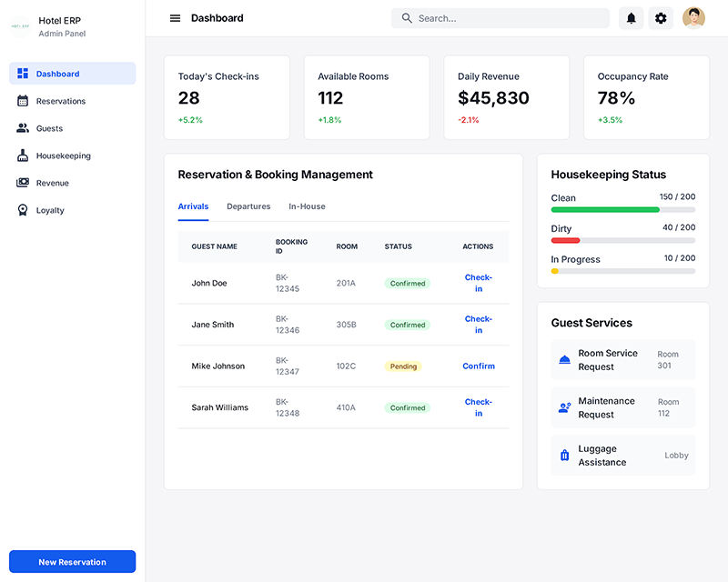This screenshot has width=728, height=582.
Task: Click inside the Search field
Action: pos(500,17)
